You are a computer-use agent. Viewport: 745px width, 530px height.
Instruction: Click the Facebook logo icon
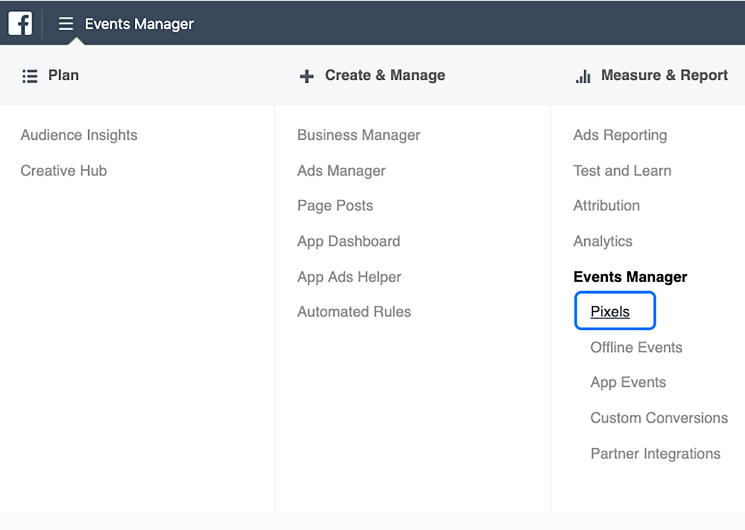[20, 23]
